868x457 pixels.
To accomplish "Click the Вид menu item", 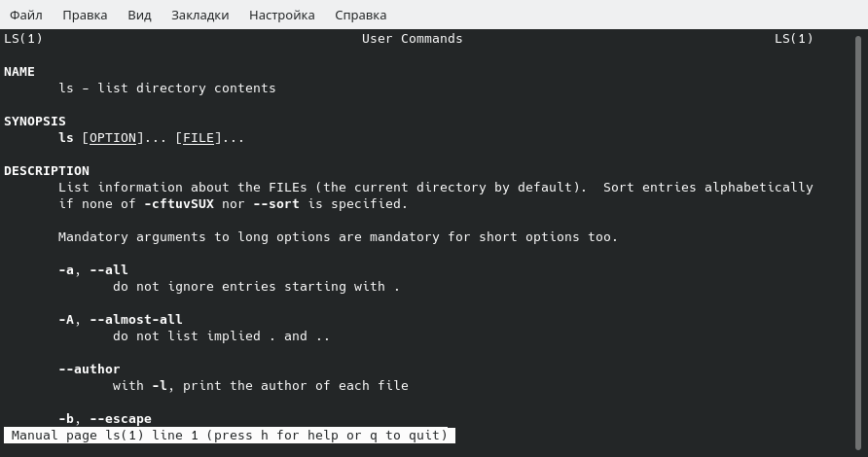I will coord(139,15).
